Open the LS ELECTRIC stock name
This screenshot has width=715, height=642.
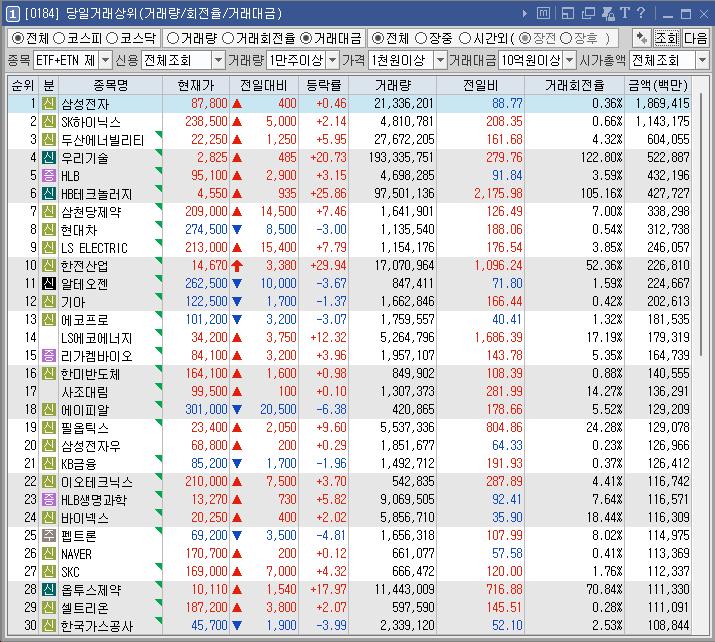[x=94, y=248]
